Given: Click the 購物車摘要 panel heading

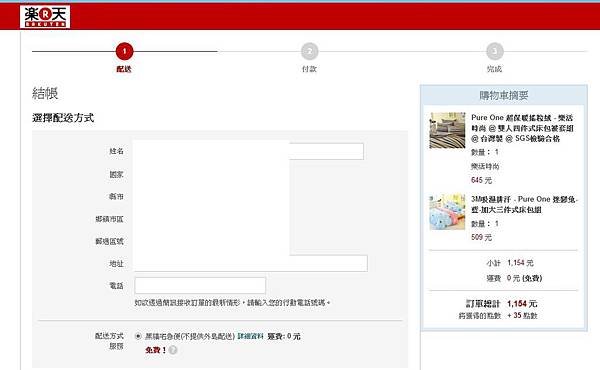Looking at the screenshot, I should [504, 95].
